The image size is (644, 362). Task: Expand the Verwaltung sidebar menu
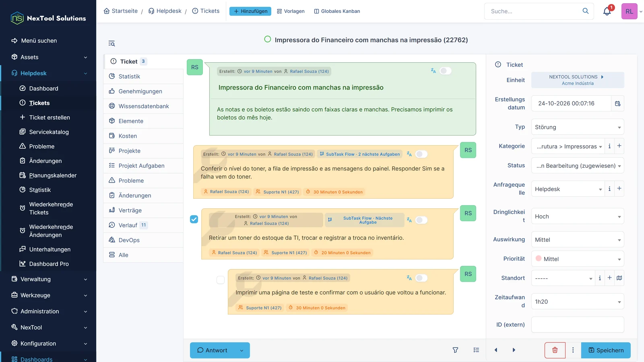(x=48, y=279)
